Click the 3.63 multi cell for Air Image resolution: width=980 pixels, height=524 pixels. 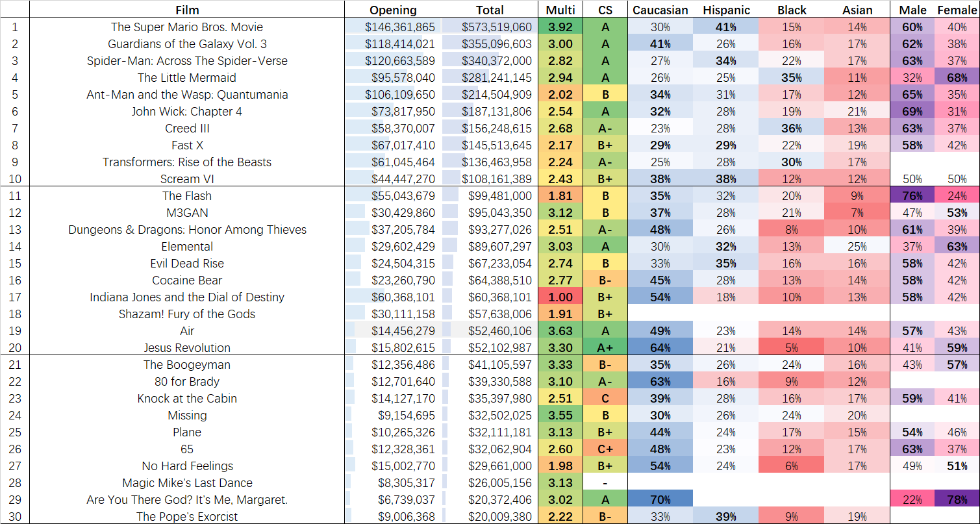(560, 331)
